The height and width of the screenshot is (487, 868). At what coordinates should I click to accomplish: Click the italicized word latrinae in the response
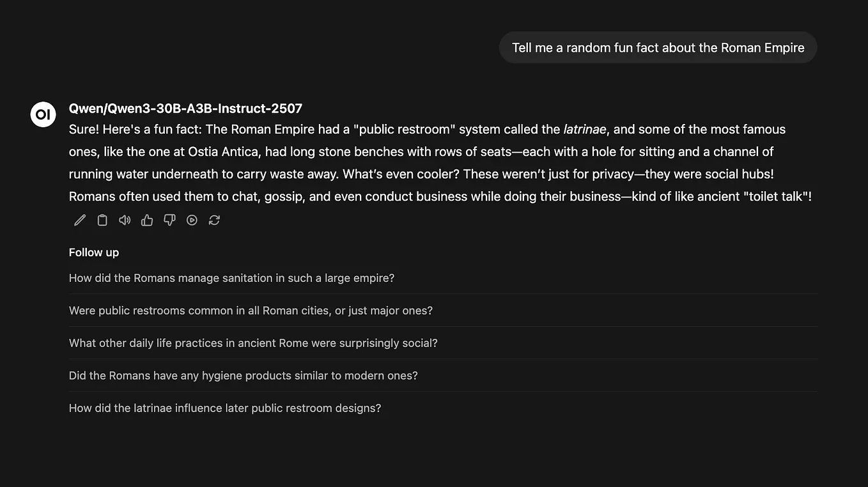584,129
